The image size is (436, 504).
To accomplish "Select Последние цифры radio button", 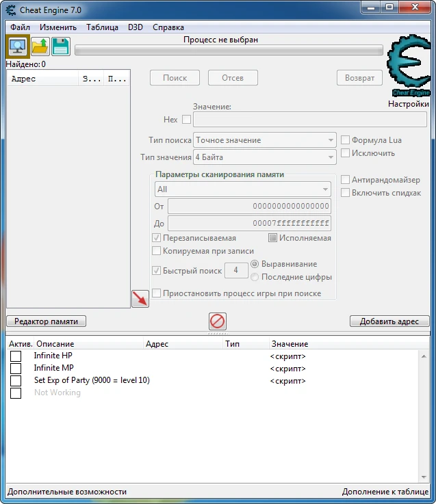I will pos(255,277).
